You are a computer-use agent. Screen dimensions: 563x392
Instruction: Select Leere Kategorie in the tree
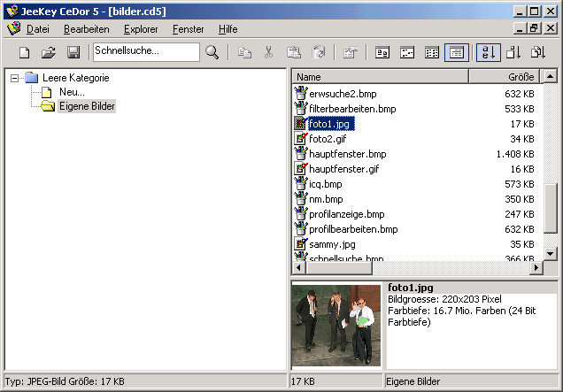[x=76, y=78]
